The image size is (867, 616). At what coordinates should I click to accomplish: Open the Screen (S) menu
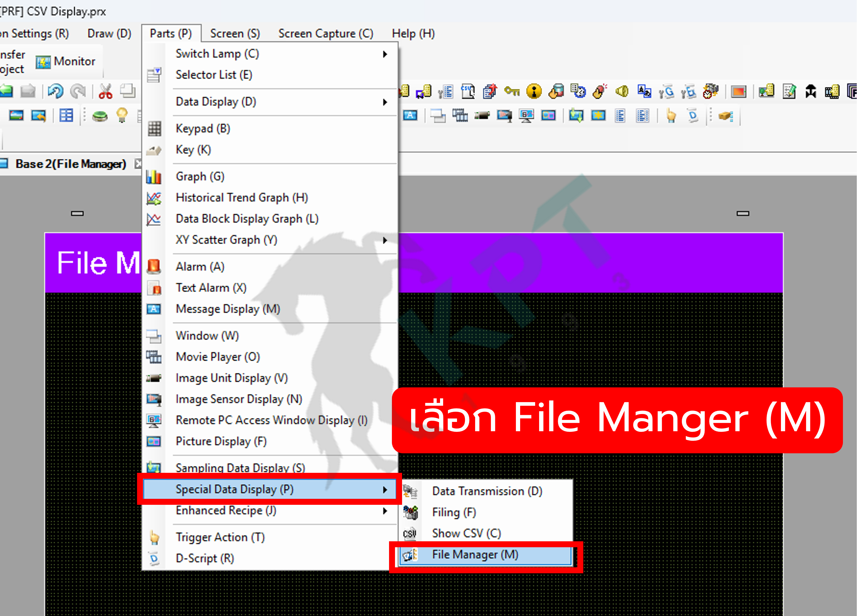tap(235, 33)
